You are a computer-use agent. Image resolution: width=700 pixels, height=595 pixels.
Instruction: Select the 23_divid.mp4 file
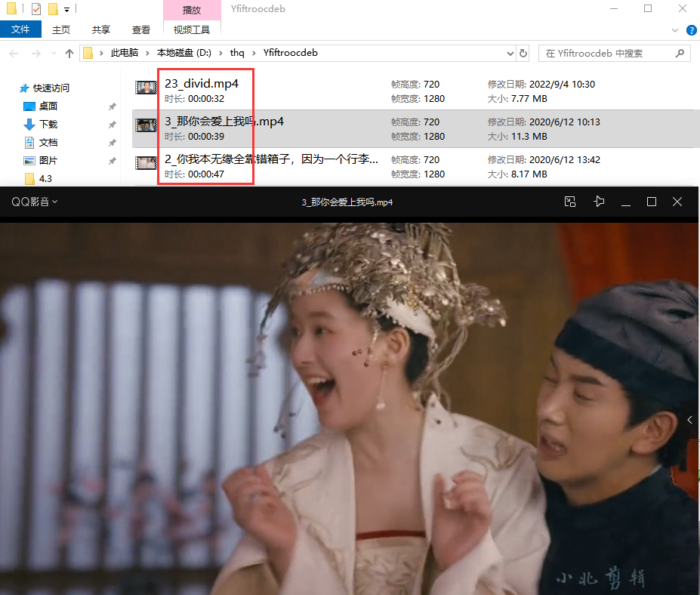[x=415, y=91]
